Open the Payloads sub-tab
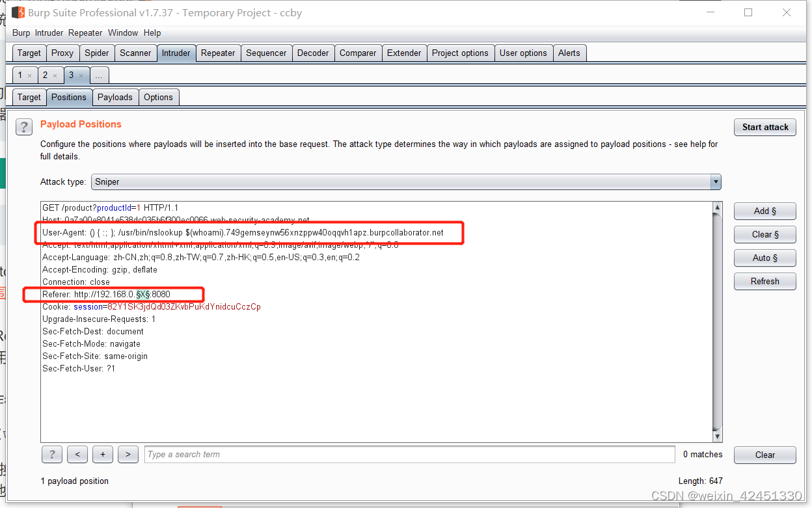Image resolution: width=812 pixels, height=508 pixels. [x=115, y=98]
